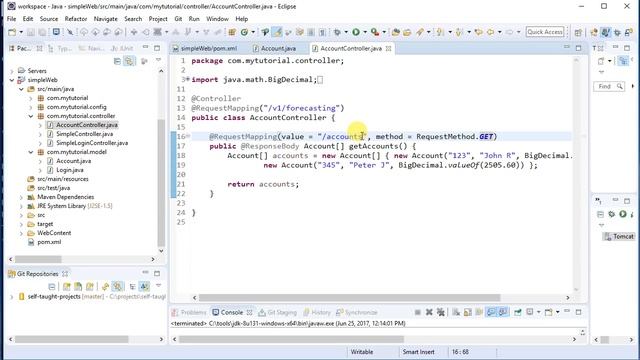
Task: Collapse the com.mytutorial.controller package
Action: point(31,116)
